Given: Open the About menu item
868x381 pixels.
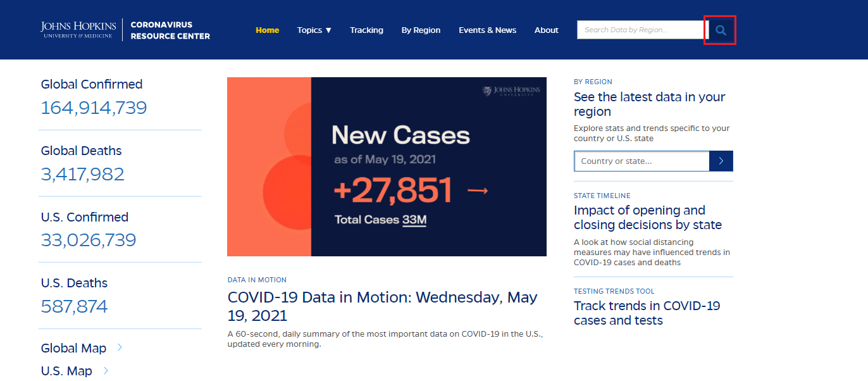Looking at the screenshot, I should pyautogui.click(x=546, y=30).
